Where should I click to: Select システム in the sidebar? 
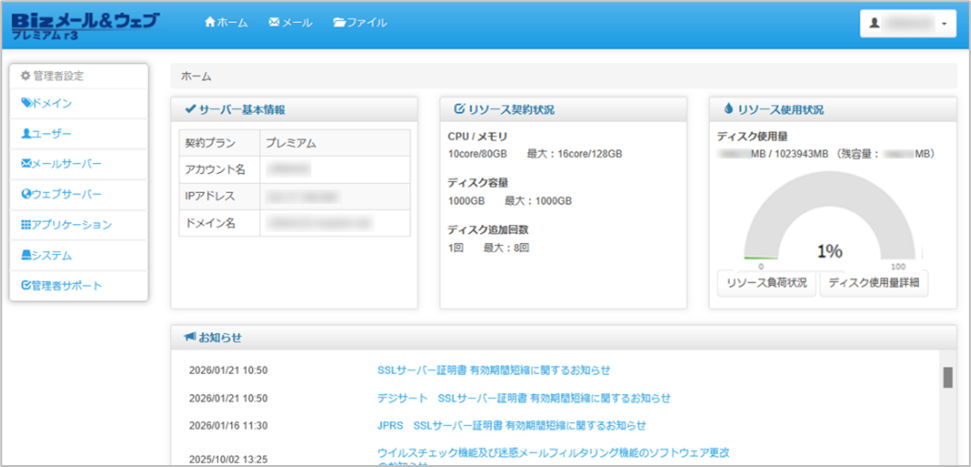tap(79, 255)
